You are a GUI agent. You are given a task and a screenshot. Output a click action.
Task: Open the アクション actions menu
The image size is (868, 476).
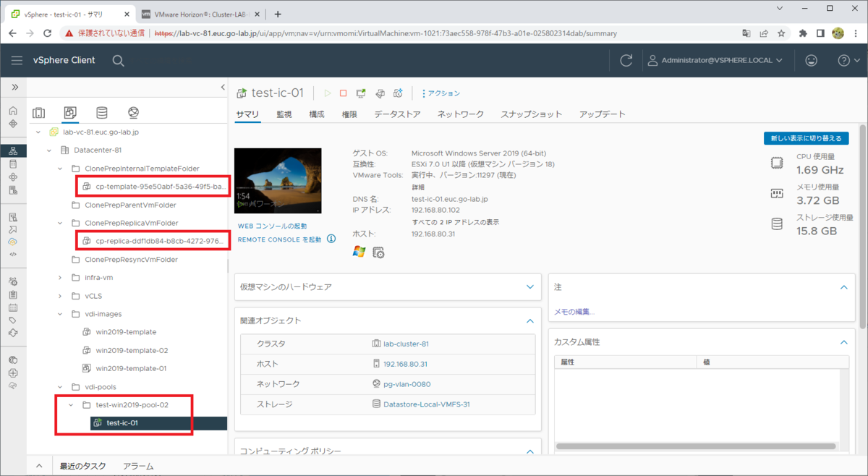coord(441,93)
